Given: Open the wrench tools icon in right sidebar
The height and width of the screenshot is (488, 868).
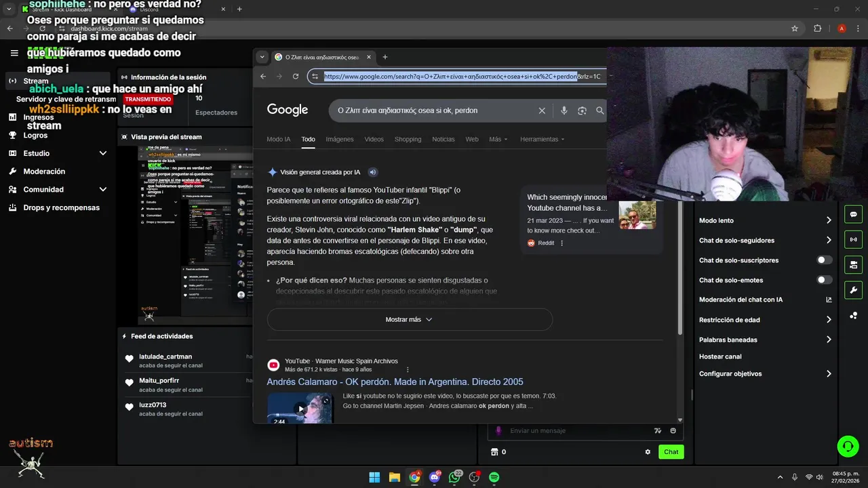Looking at the screenshot, I should [x=853, y=290].
